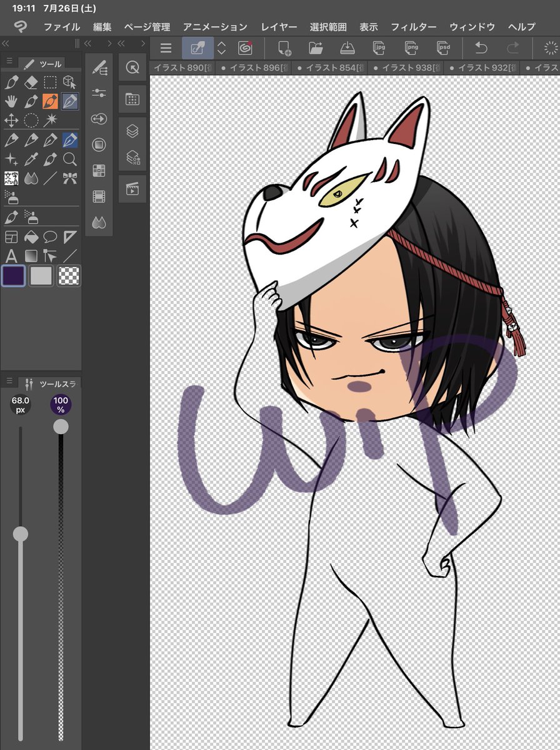Select the gray sub color swatch
The height and width of the screenshot is (750, 560).
pyautogui.click(x=41, y=276)
